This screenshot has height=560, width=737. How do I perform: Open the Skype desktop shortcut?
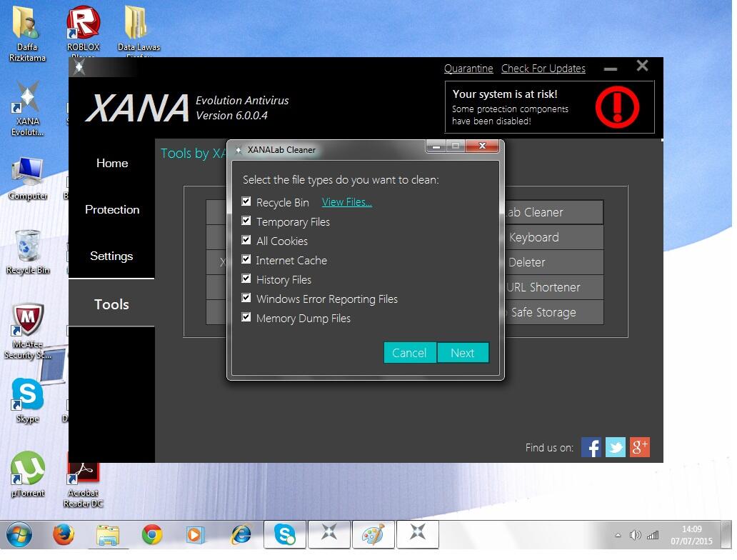pos(27,401)
